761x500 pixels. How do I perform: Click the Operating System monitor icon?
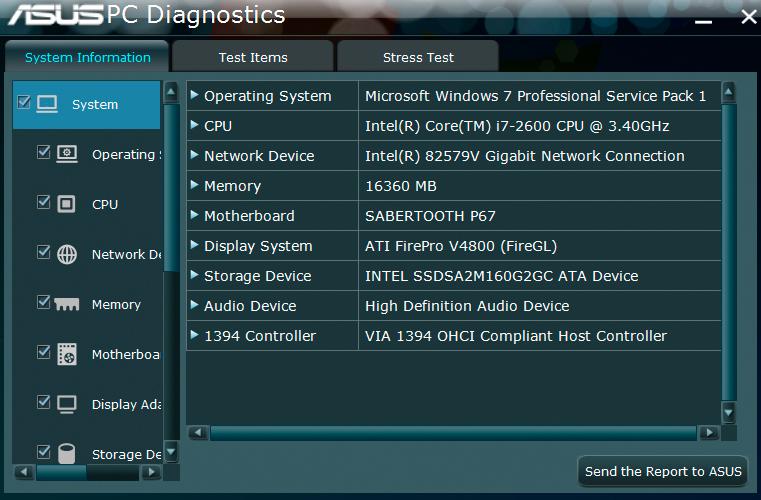coord(67,154)
